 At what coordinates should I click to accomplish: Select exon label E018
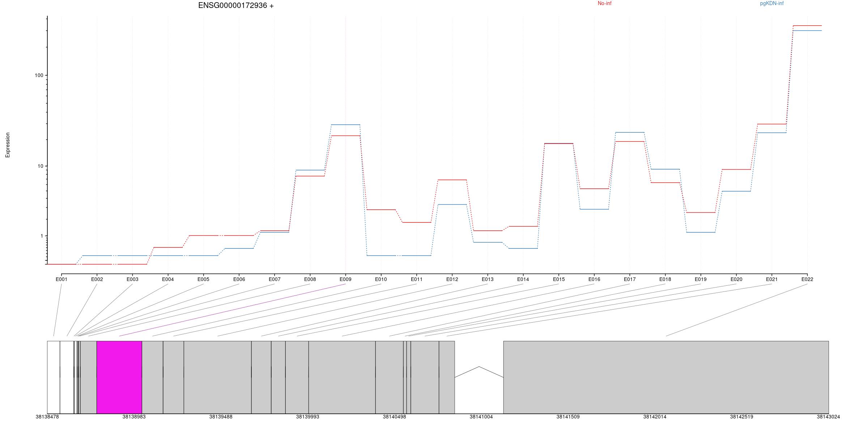pos(665,279)
